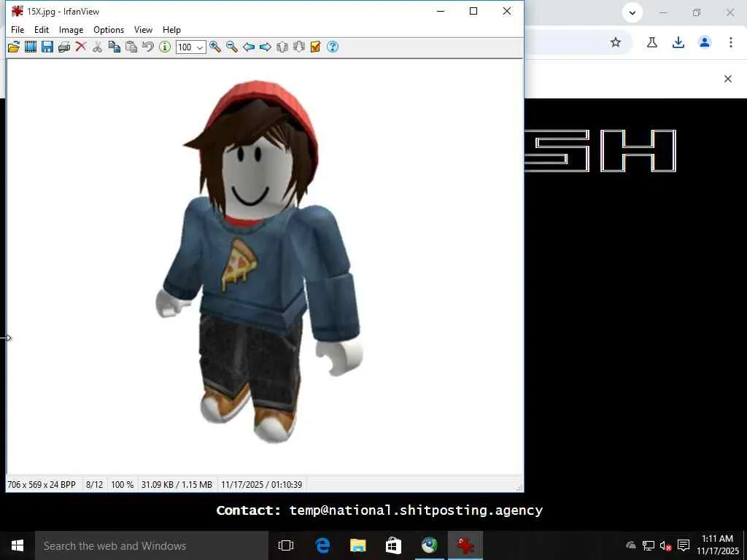Open the File menu
The width and height of the screenshot is (747, 560).
[18, 29]
